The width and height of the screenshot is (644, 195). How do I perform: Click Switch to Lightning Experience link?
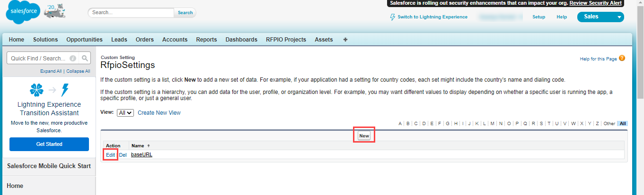pyautogui.click(x=432, y=17)
